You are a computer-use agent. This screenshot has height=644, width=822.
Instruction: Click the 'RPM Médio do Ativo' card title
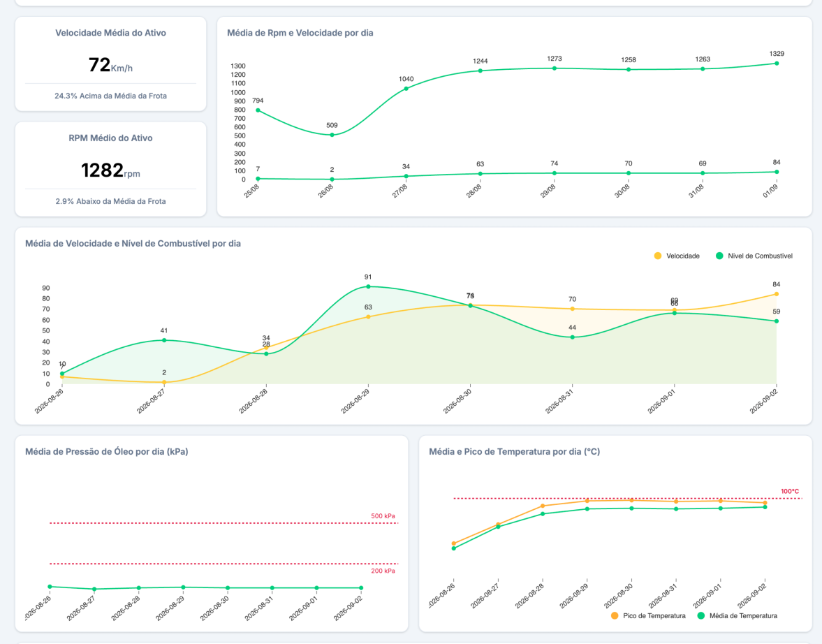[110, 138]
